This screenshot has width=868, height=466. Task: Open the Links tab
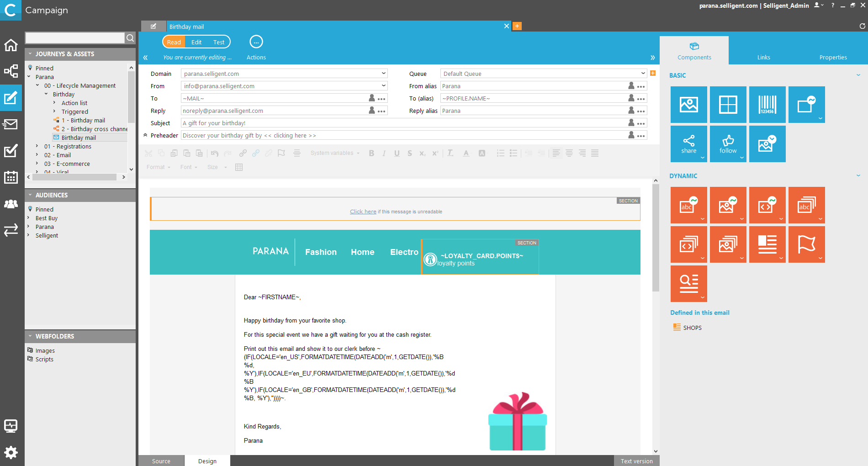point(763,57)
